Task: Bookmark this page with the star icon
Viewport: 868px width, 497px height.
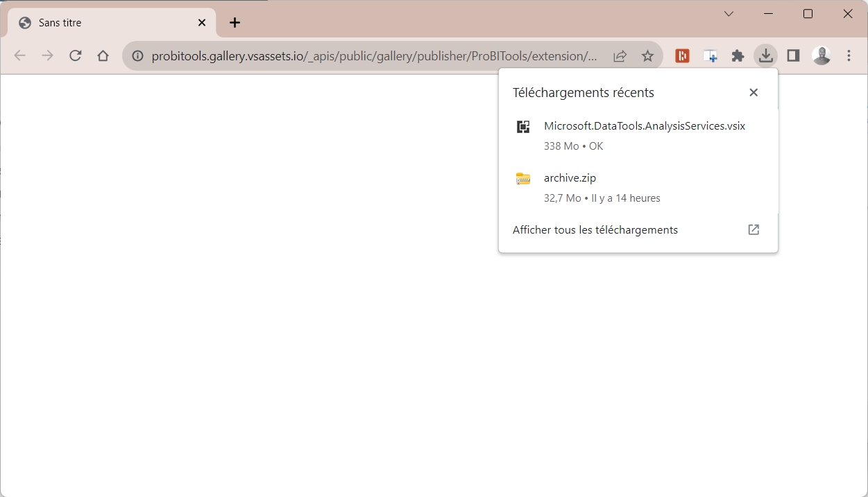Action: [x=647, y=56]
